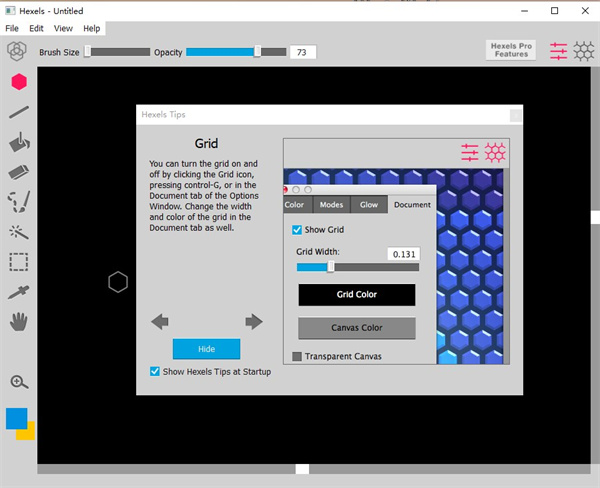Open the File menu

tap(12, 28)
